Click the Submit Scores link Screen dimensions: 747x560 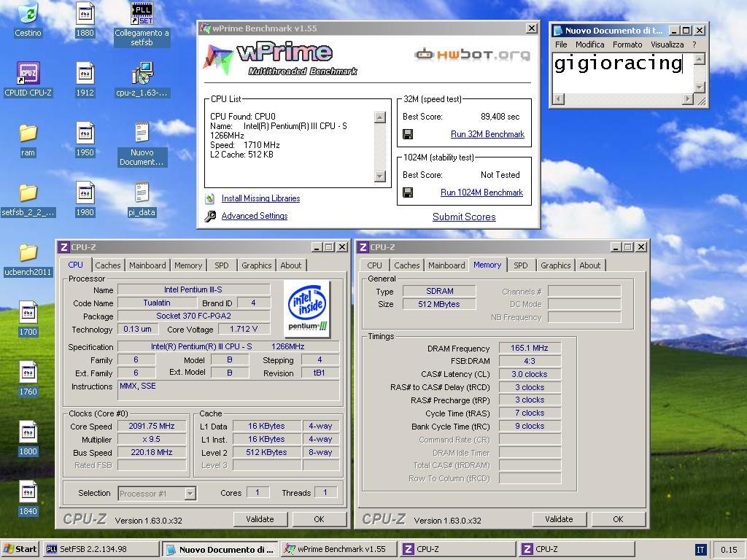click(464, 217)
